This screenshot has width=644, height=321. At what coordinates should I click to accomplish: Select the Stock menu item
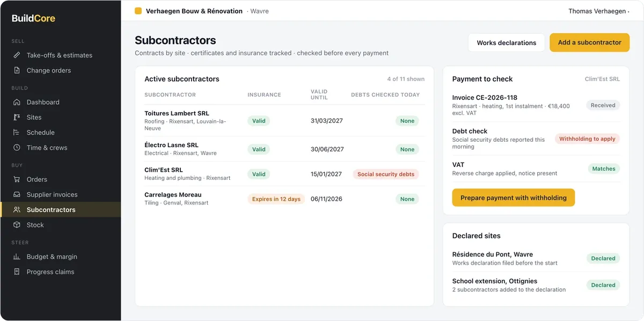[60, 225]
